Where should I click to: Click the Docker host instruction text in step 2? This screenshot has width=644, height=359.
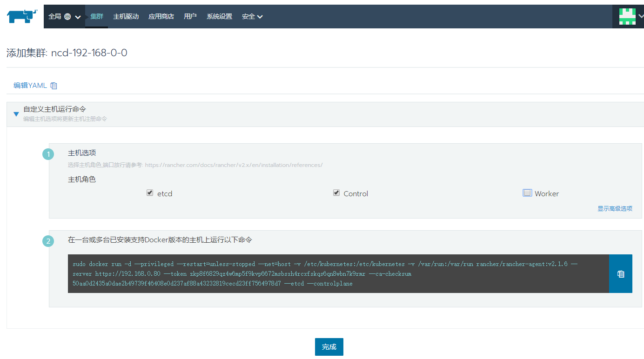pyautogui.click(x=160, y=240)
